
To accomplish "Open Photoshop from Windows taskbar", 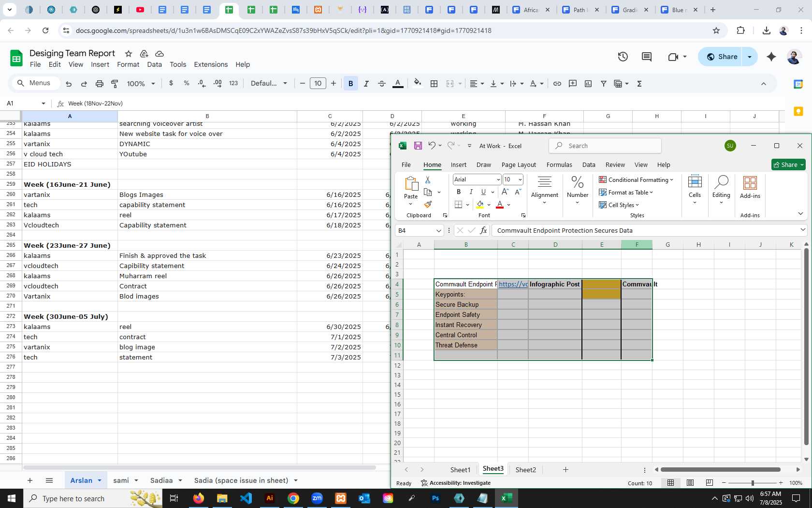I will 435,498.
